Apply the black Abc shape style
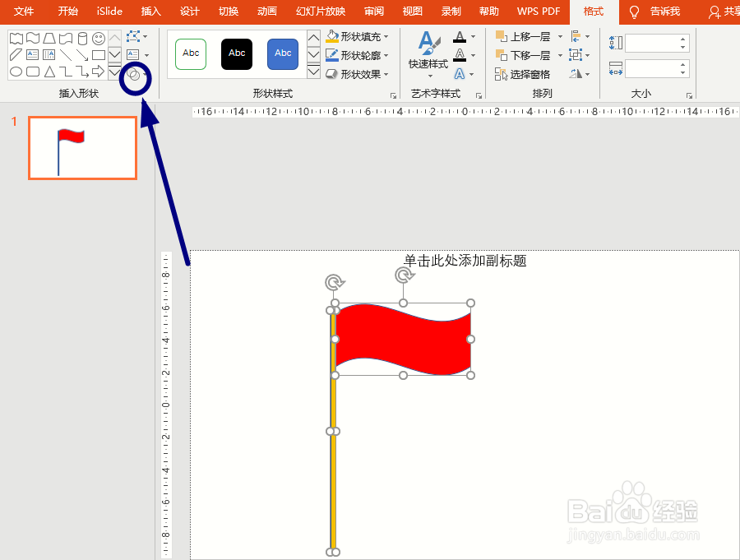The height and width of the screenshot is (560, 740). (x=237, y=54)
